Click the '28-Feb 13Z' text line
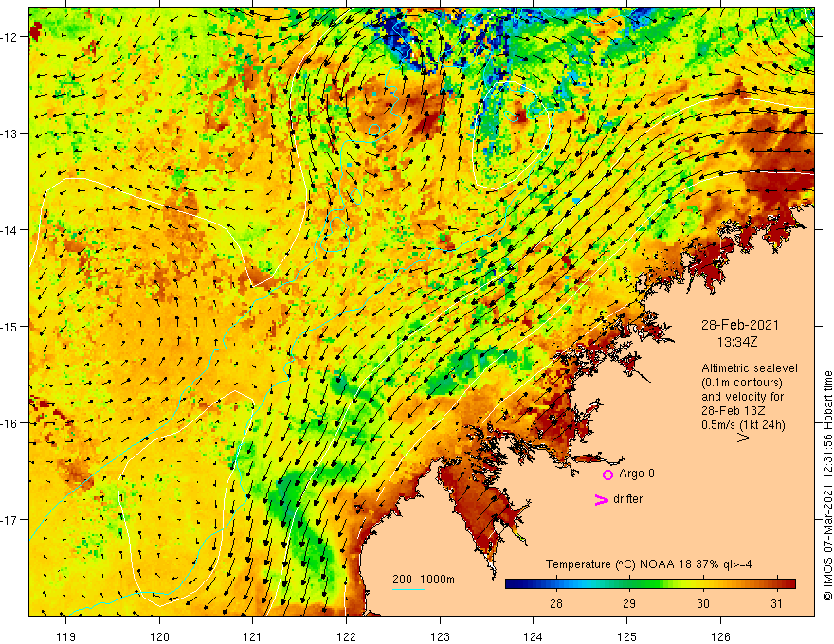 (735, 411)
